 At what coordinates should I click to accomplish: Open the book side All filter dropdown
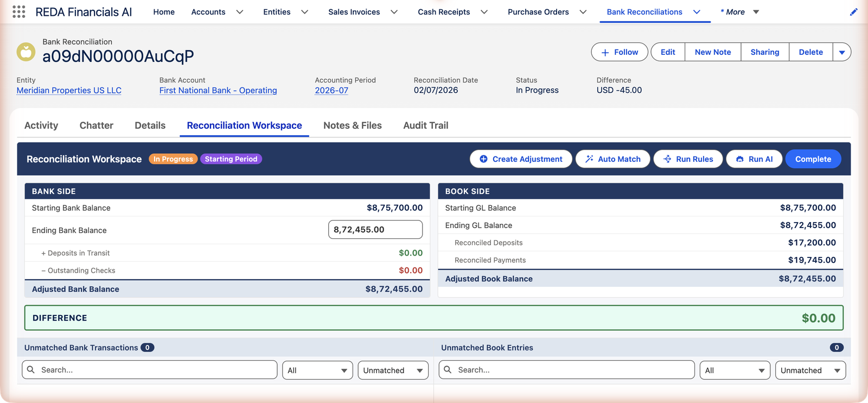pos(735,370)
